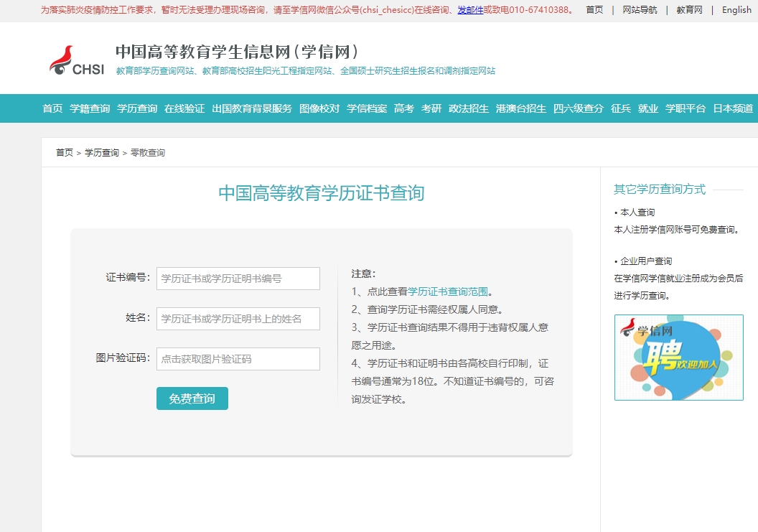Open 政法招生 menu item
The height and width of the screenshot is (532, 758).
point(469,108)
